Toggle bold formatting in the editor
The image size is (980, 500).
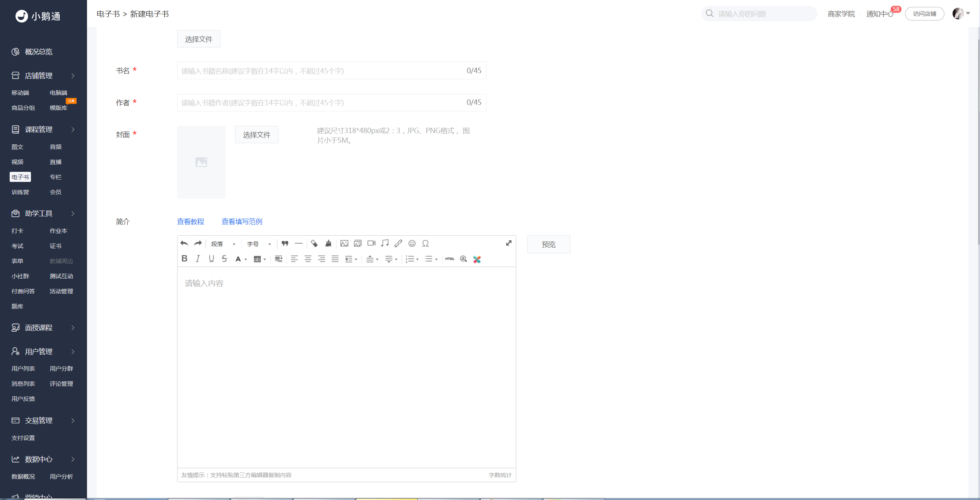point(184,259)
